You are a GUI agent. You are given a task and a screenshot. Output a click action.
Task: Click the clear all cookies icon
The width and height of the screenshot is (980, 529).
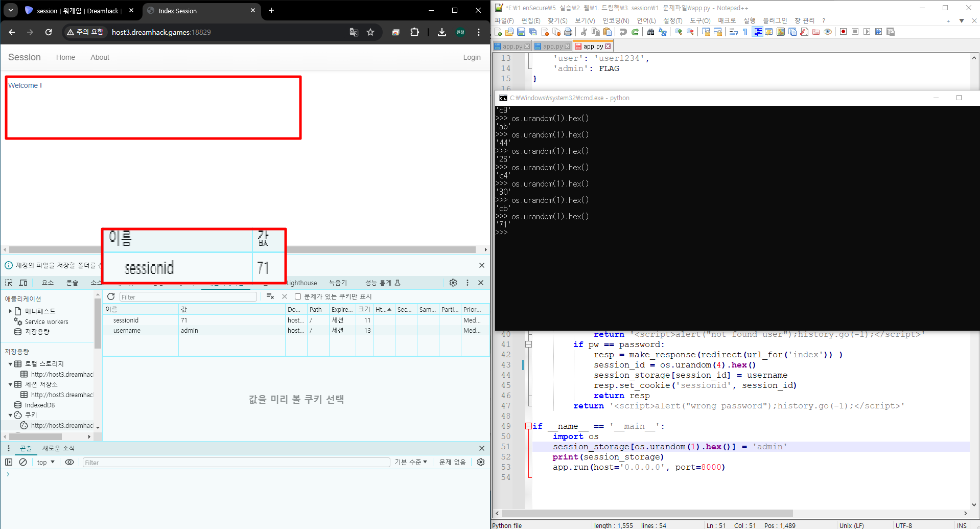pyautogui.click(x=270, y=296)
